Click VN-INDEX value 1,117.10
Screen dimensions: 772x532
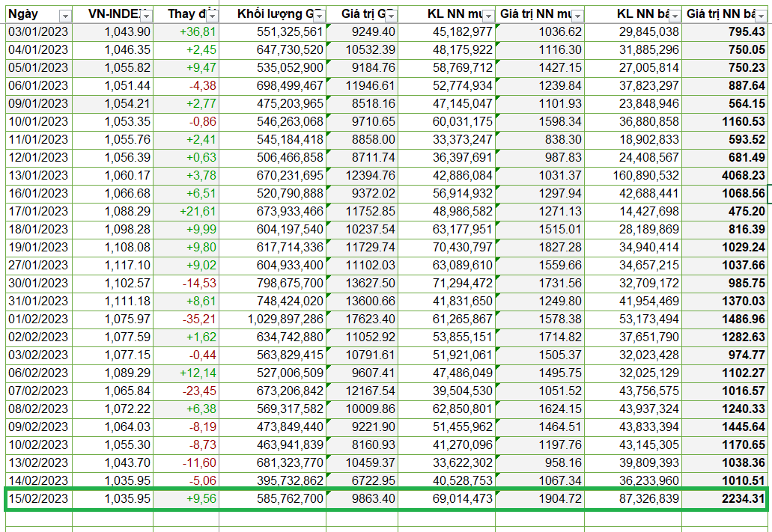[113, 266]
